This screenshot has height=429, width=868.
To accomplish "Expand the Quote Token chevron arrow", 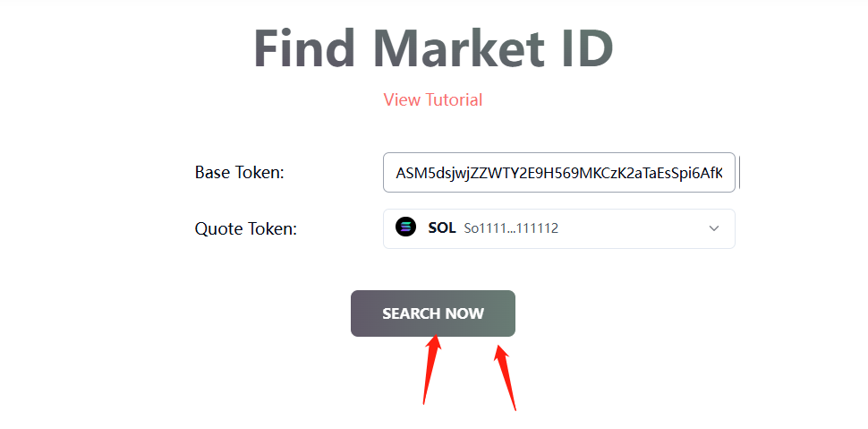I will click(714, 228).
